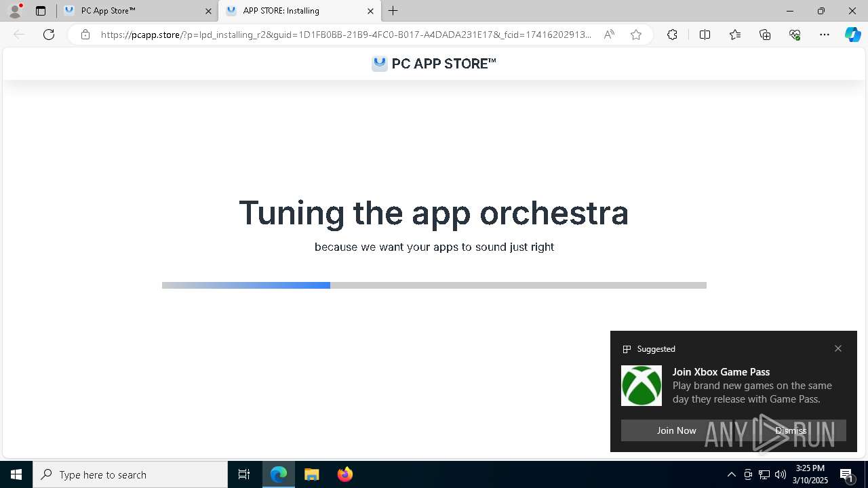Open the Windows Start menu
This screenshot has height=488, width=868.
click(x=16, y=474)
